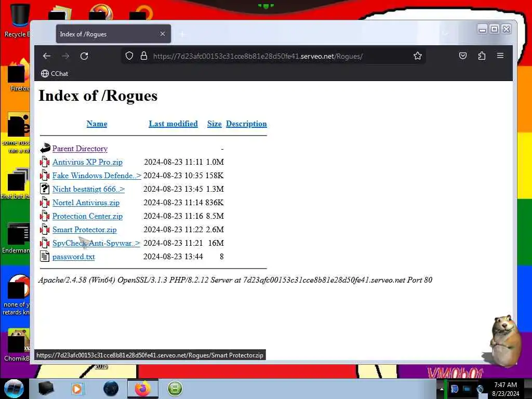532x399 pixels.
Task: Select the ChomikB desktop icon
Action: click(17, 345)
